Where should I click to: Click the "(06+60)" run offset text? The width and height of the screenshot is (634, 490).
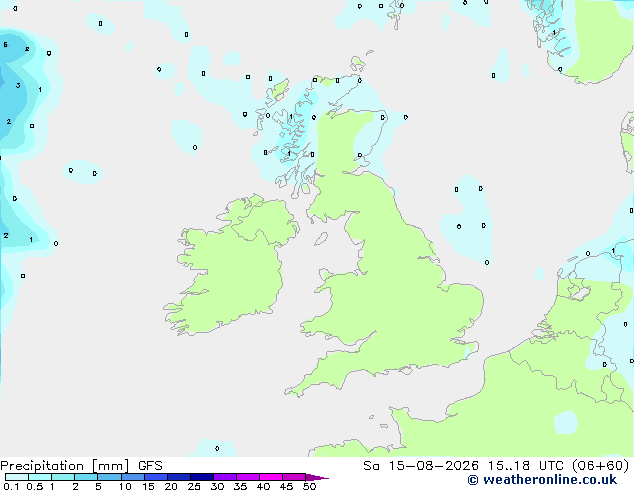click(601, 466)
